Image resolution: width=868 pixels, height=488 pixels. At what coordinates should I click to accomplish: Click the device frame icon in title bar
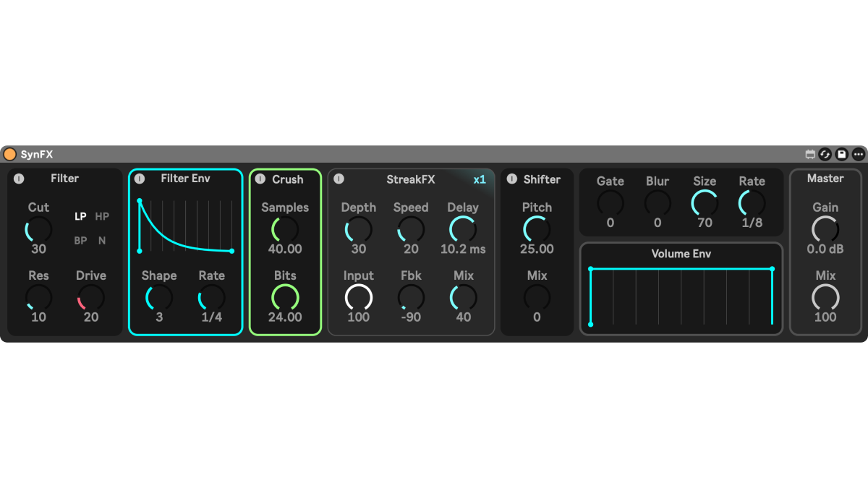pyautogui.click(x=810, y=153)
